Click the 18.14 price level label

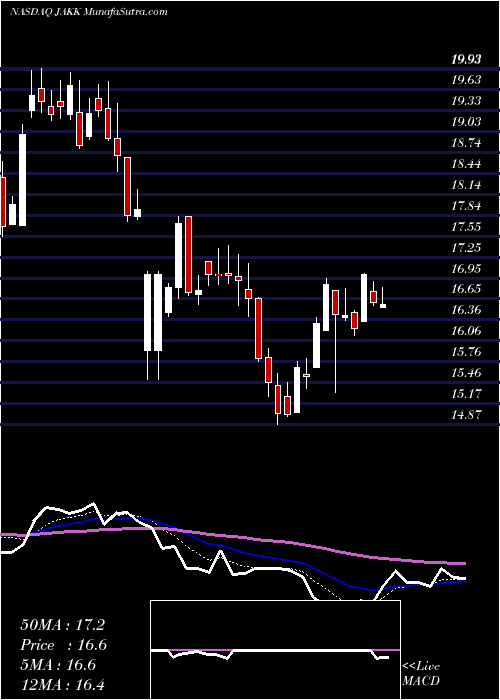[x=467, y=184]
